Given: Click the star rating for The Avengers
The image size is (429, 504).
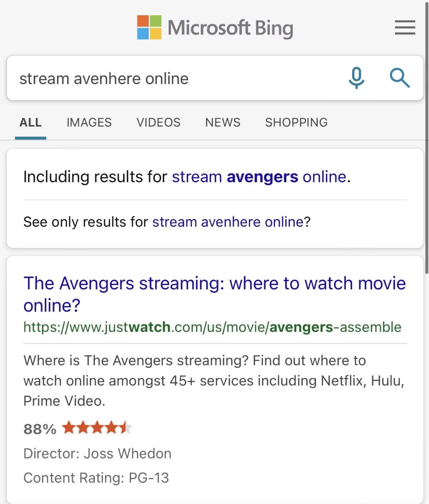Looking at the screenshot, I should tap(97, 428).
